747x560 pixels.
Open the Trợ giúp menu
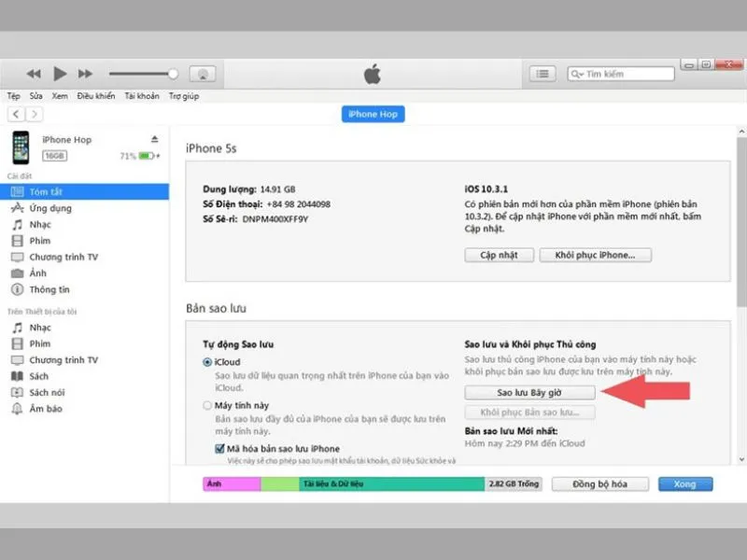point(184,96)
